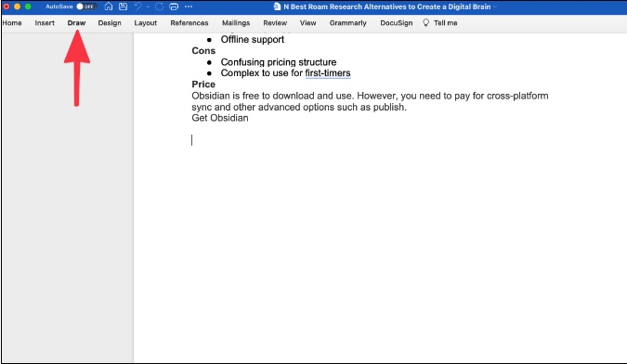Switch to the Design tab

[x=110, y=23]
